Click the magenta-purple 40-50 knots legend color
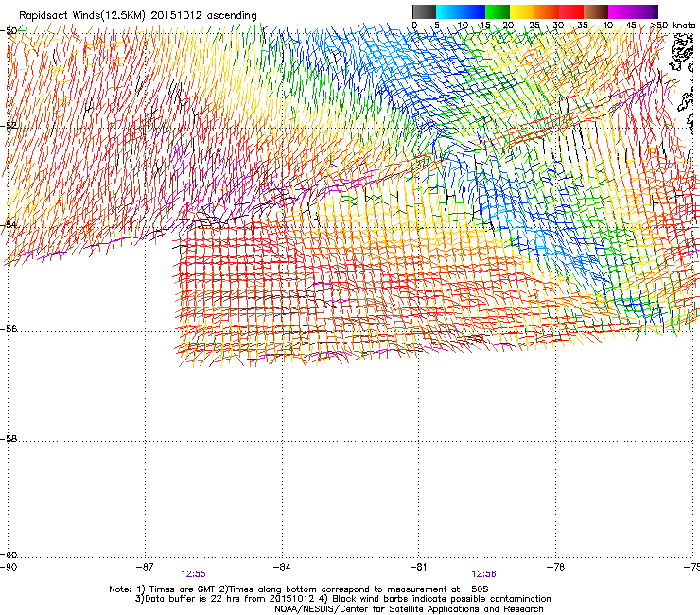Image resolution: width=700 pixels, height=615 pixels. [633, 11]
